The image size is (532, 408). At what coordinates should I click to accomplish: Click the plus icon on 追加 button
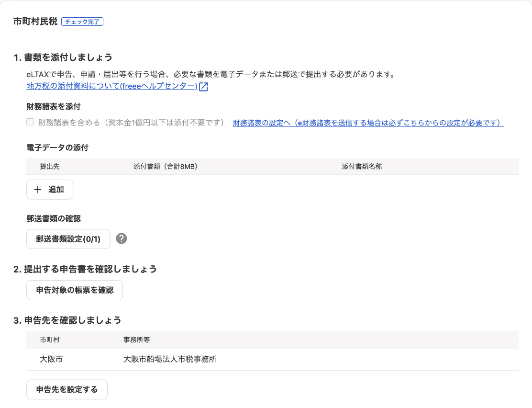pyautogui.click(x=38, y=190)
